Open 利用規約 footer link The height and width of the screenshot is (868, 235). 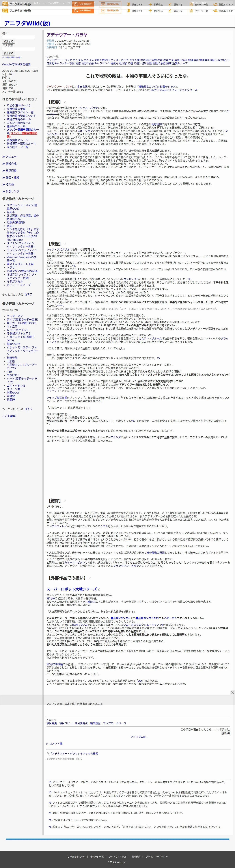point(136,854)
